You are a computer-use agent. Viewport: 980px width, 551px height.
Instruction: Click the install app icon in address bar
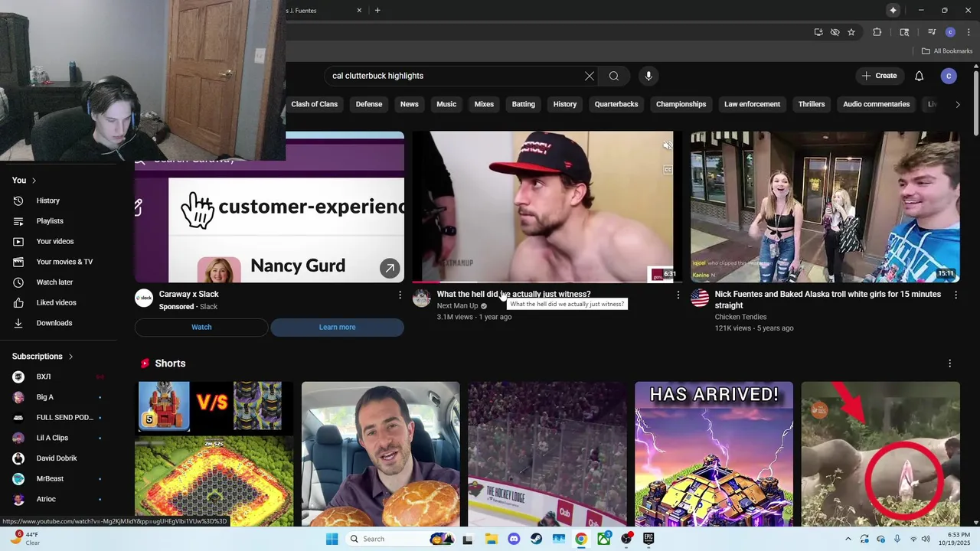click(x=818, y=32)
